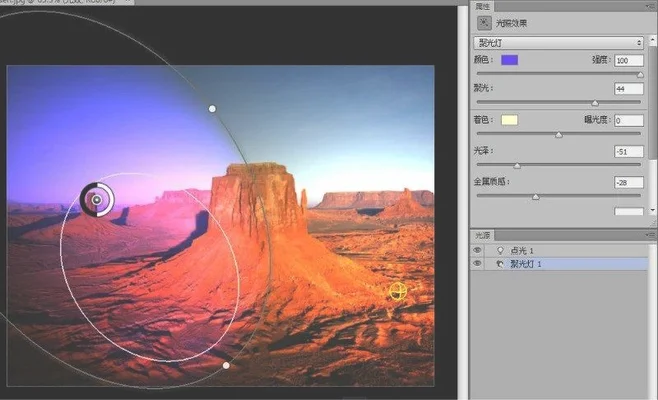Click the lower spotlight ellipse handle dot
658x400 pixels.
226,366
